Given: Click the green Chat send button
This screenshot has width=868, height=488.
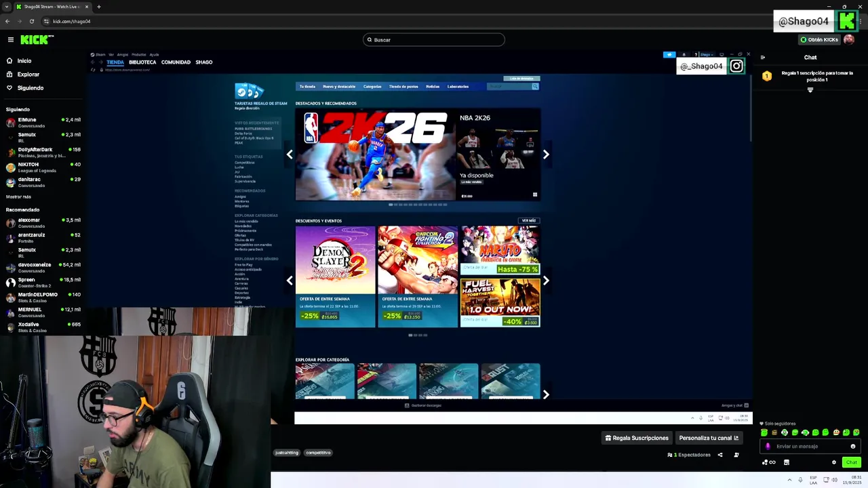Looking at the screenshot, I should tap(851, 462).
